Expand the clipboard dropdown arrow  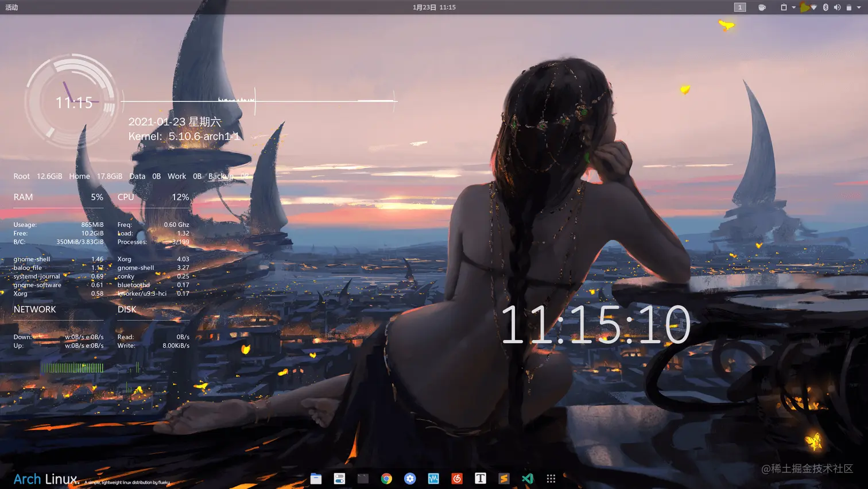[794, 7]
